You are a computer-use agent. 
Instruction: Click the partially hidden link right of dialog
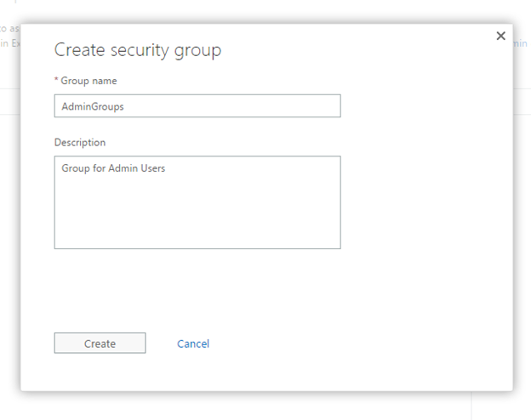point(521,43)
